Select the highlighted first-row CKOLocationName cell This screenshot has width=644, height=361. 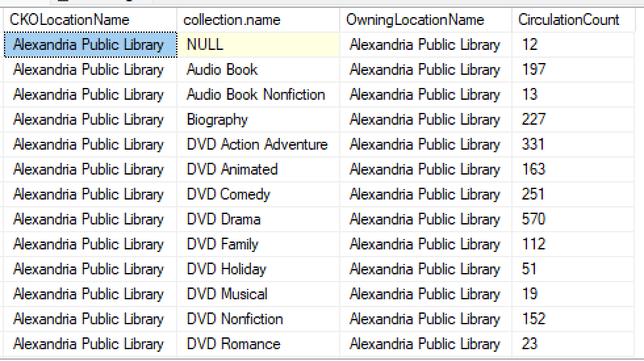pos(91,45)
